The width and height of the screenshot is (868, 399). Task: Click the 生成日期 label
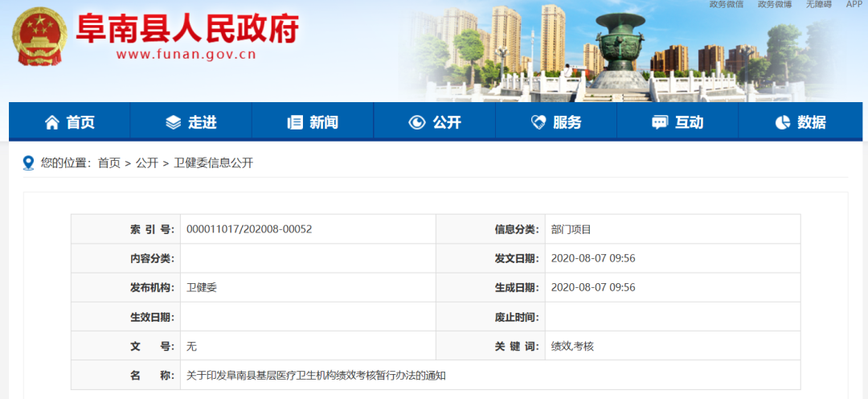pyautogui.click(x=517, y=288)
